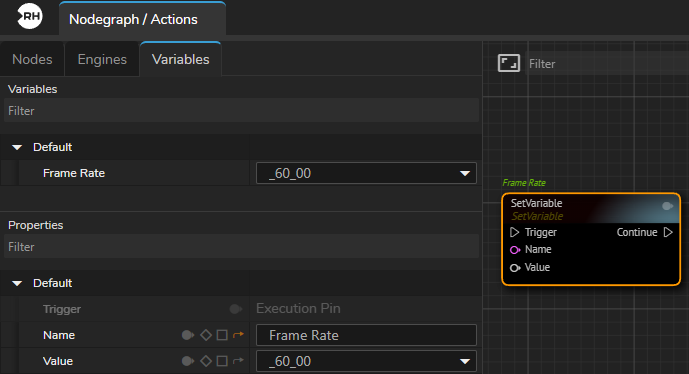Toggle the pin icon on Value row
This screenshot has width=689, height=374.
point(188,361)
